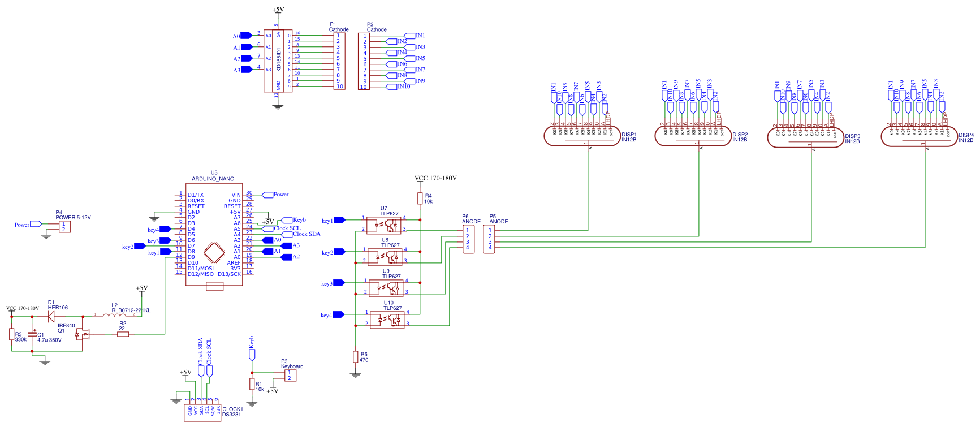Click the 'RLB0712-221KL' inductor value text
980x427 pixels.
tap(131, 310)
